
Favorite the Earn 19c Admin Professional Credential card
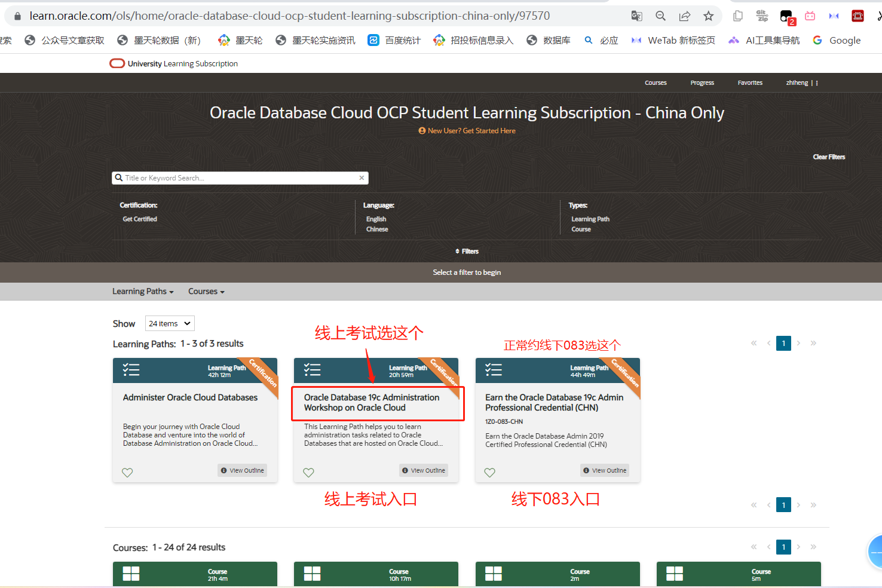pos(489,472)
